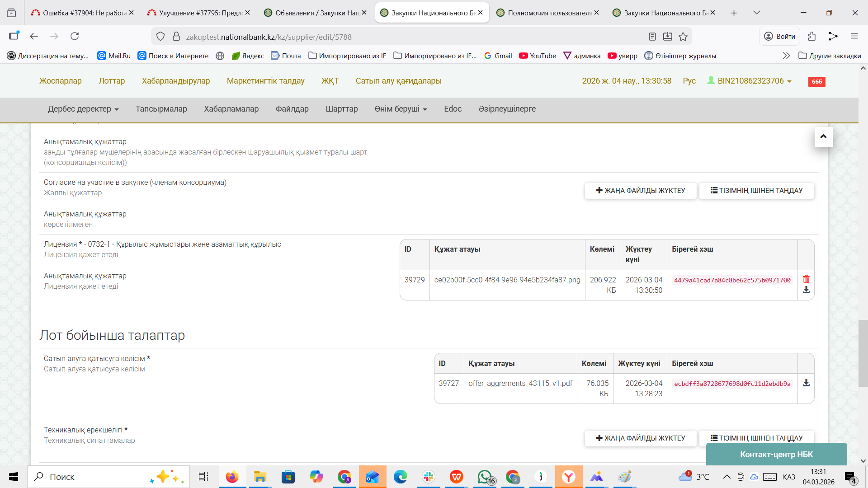Expand the Өнім беруші dropdown menu

(x=401, y=109)
